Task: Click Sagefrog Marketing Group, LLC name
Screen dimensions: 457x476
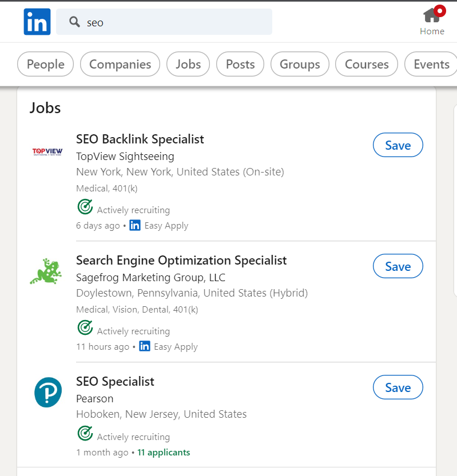Action: (151, 278)
